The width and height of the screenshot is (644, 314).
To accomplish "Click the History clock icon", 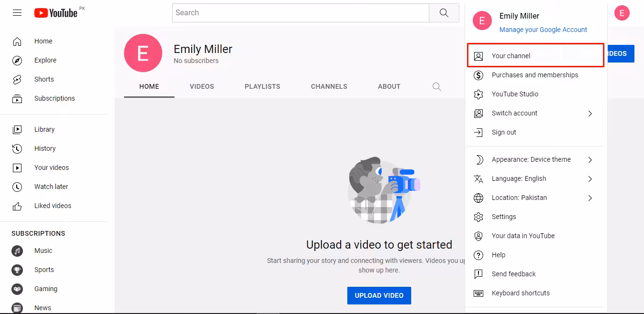I will (17, 148).
